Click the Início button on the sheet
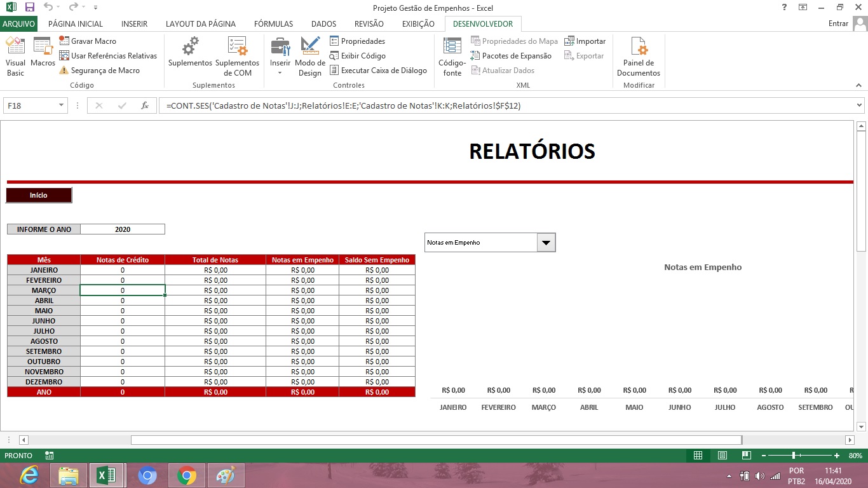Image resolution: width=868 pixels, height=488 pixels. pos(39,195)
